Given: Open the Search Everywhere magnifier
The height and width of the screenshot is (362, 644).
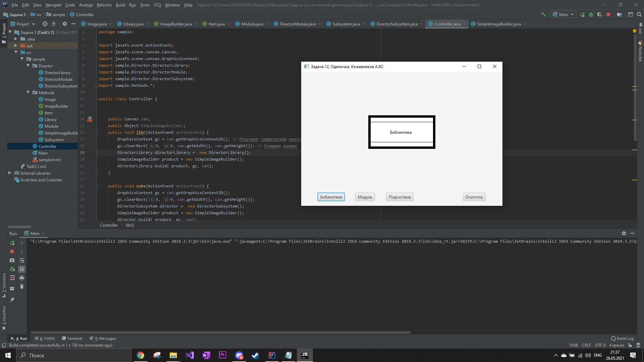Looking at the screenshot, I should click(x=639, y=15).
